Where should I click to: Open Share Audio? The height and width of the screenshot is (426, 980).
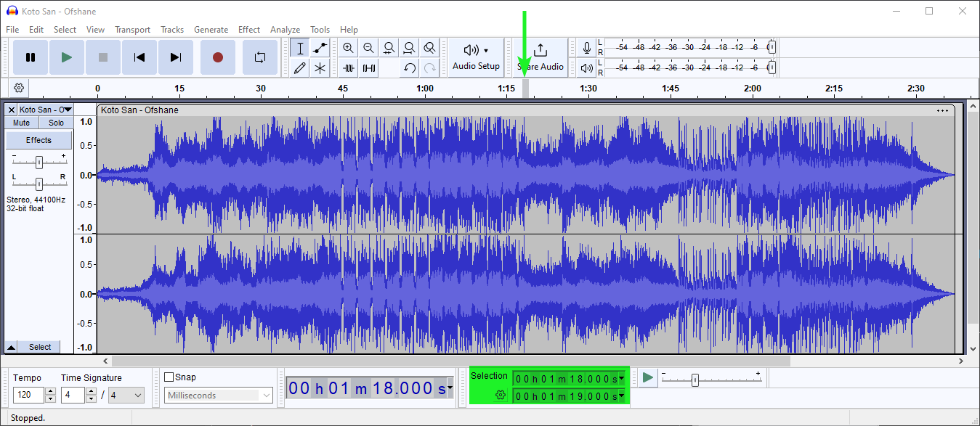[540, 57]
